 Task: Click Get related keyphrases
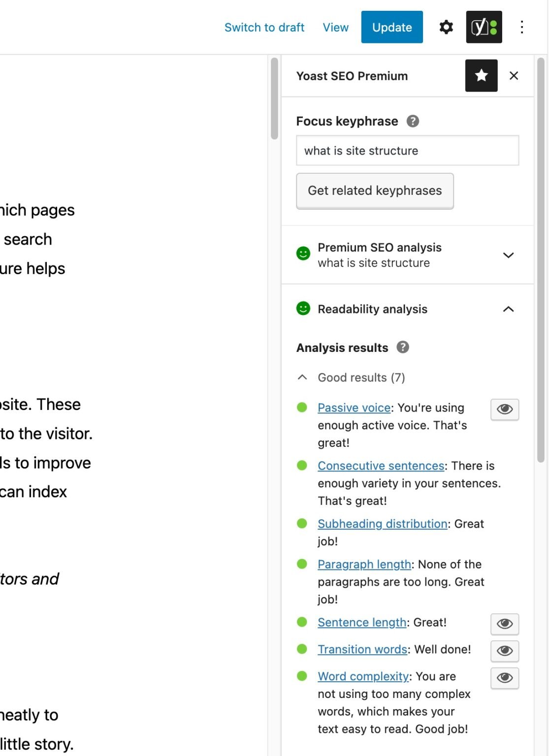pyautogui.click(x=375, y=190)
